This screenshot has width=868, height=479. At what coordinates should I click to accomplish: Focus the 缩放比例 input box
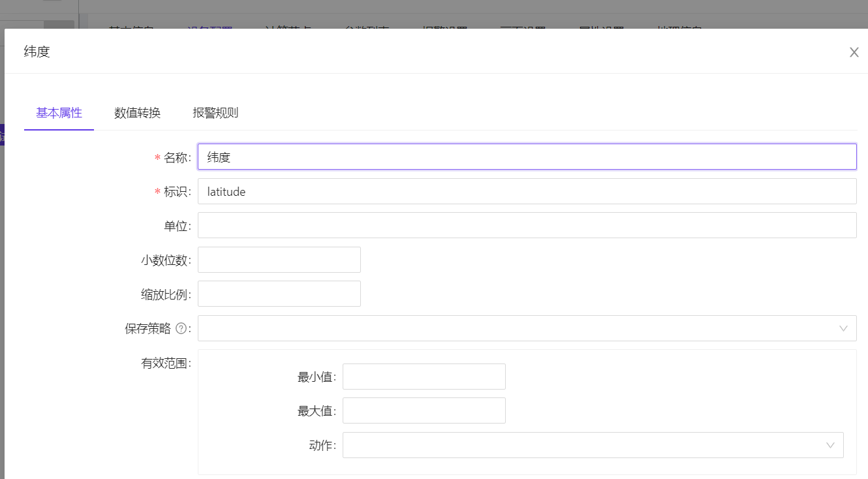279,294
